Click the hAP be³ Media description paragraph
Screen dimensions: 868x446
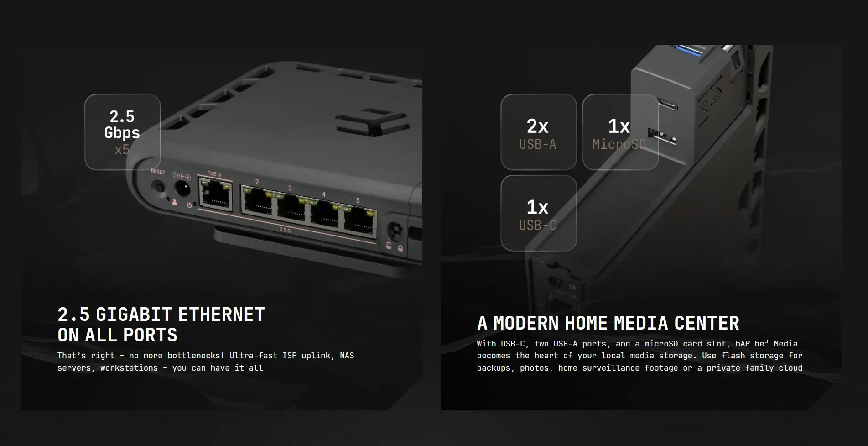click(639, 356)
